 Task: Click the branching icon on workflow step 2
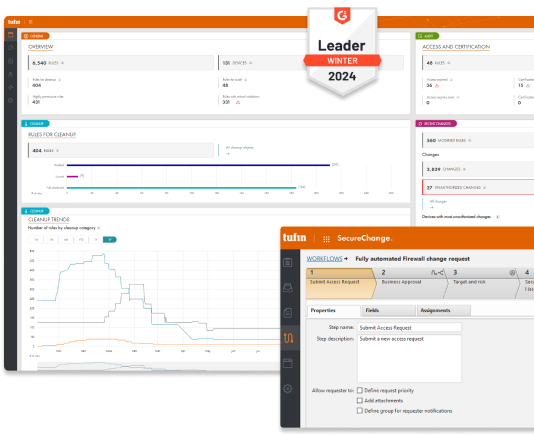pos(437,272)
